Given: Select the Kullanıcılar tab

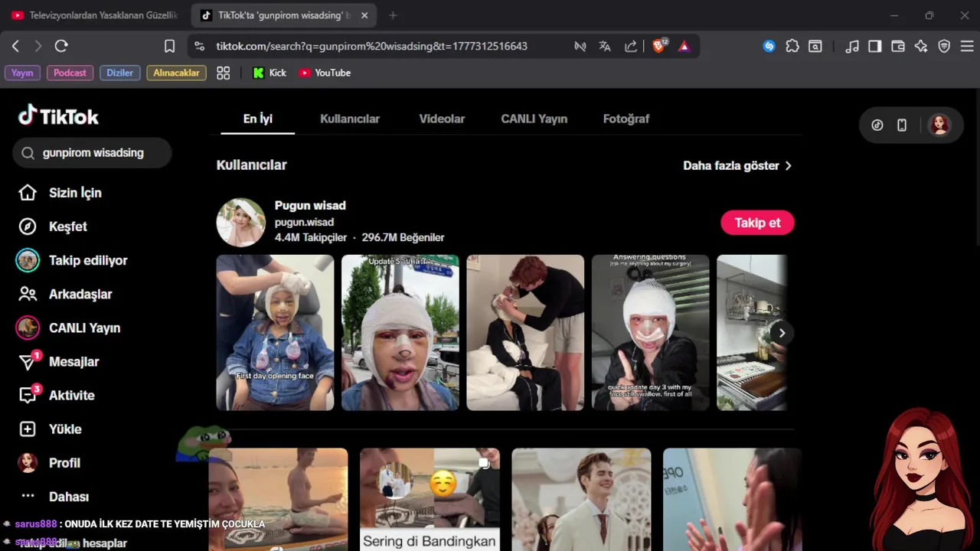Looking at the screenshot, I should (x=350, y=119).
